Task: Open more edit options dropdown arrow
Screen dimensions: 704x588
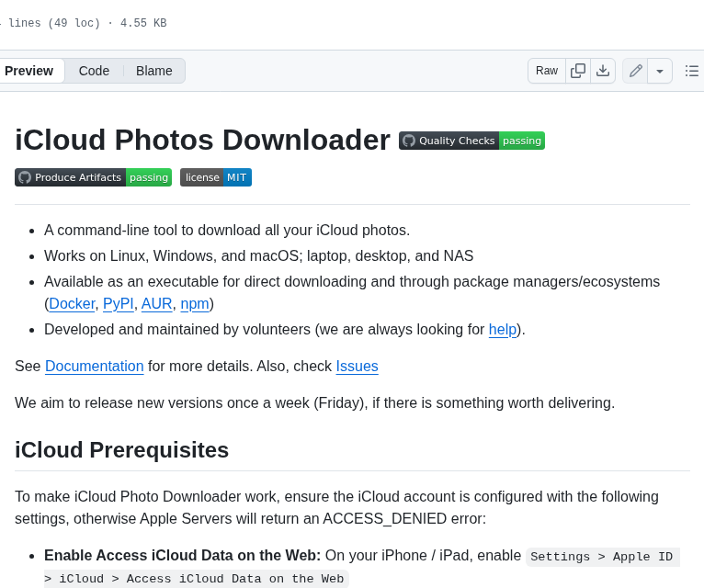Action: coord(660,71)
